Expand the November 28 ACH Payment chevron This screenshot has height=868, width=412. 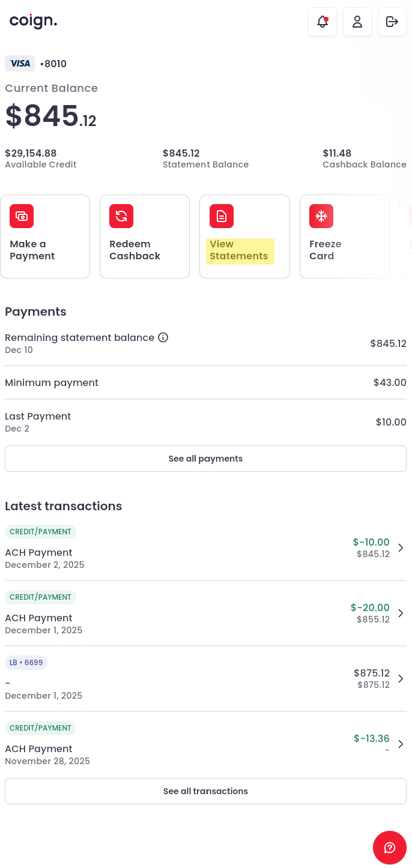point(401,744)
